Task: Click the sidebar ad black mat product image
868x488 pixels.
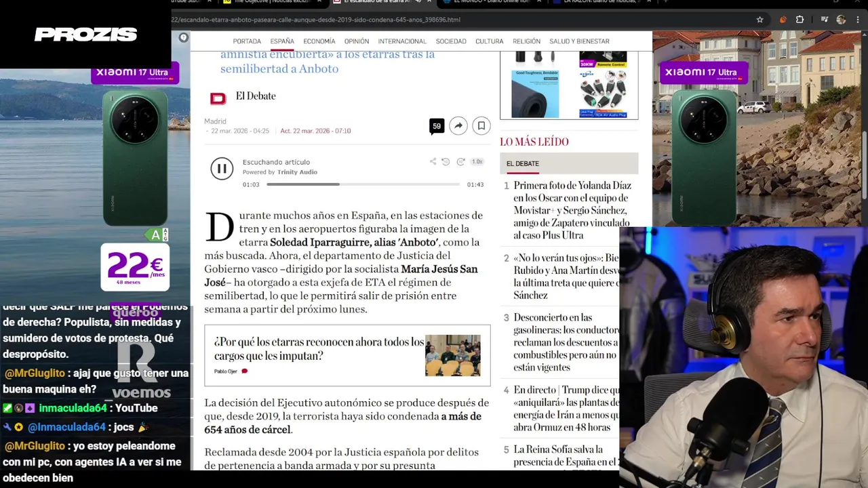Action: 535,95
